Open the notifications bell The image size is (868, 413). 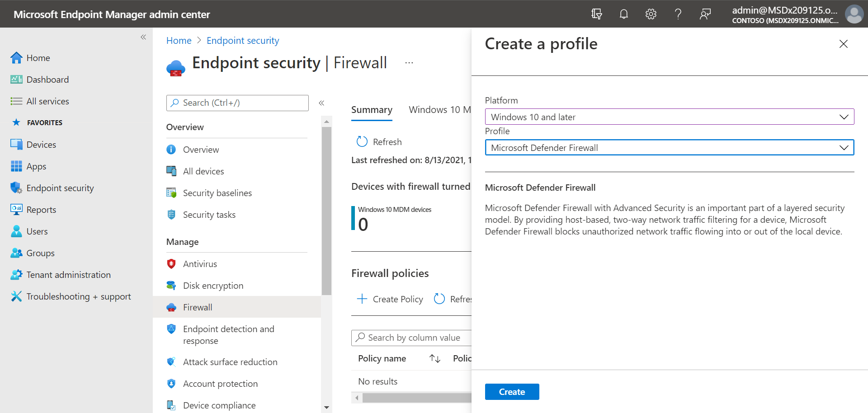623,14
